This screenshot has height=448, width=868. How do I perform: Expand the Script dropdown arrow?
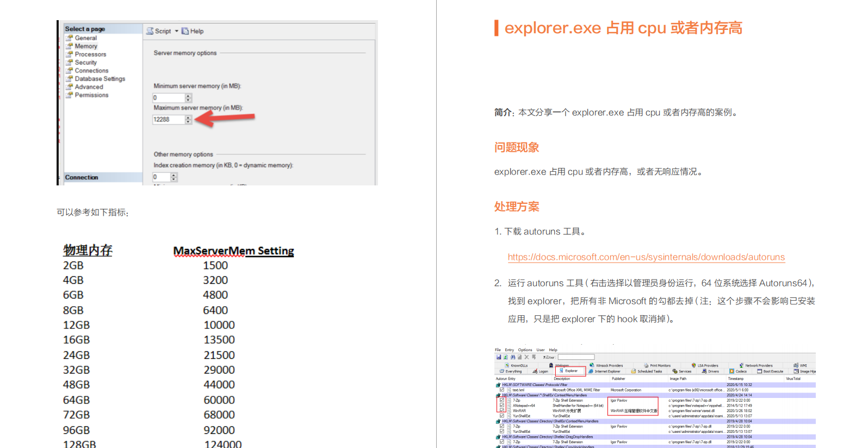(176, 31)
